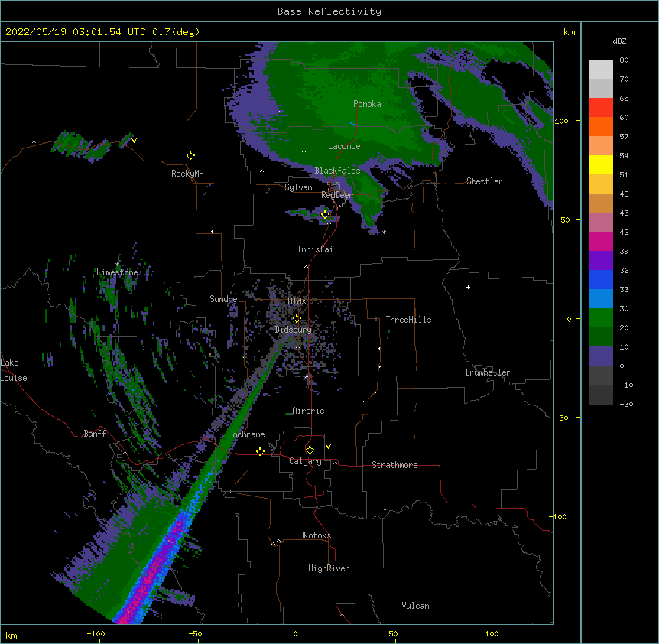
Task: Click the light gray 70-80 dBZ legend swatch
Action: pos(601,70)
